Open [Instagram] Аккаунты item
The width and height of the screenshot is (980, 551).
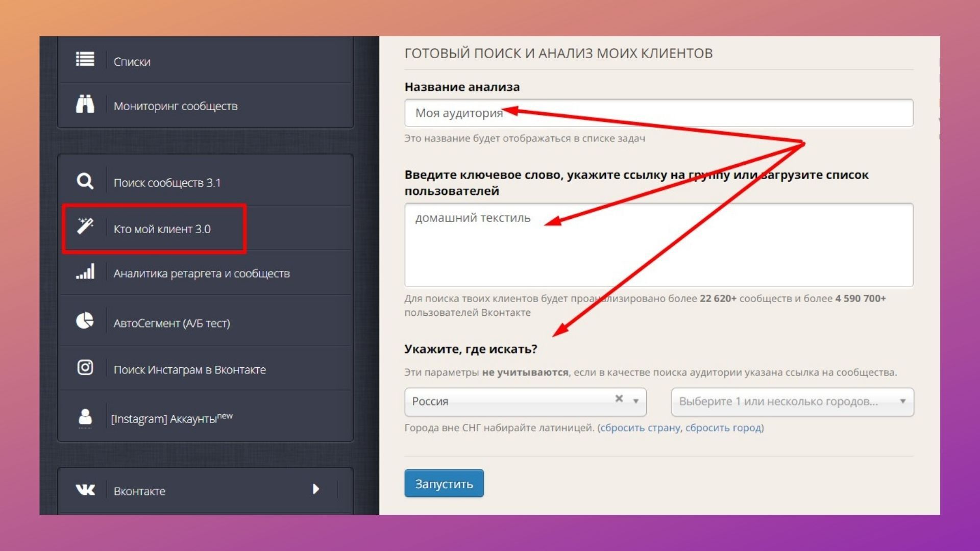coord(171,418)
